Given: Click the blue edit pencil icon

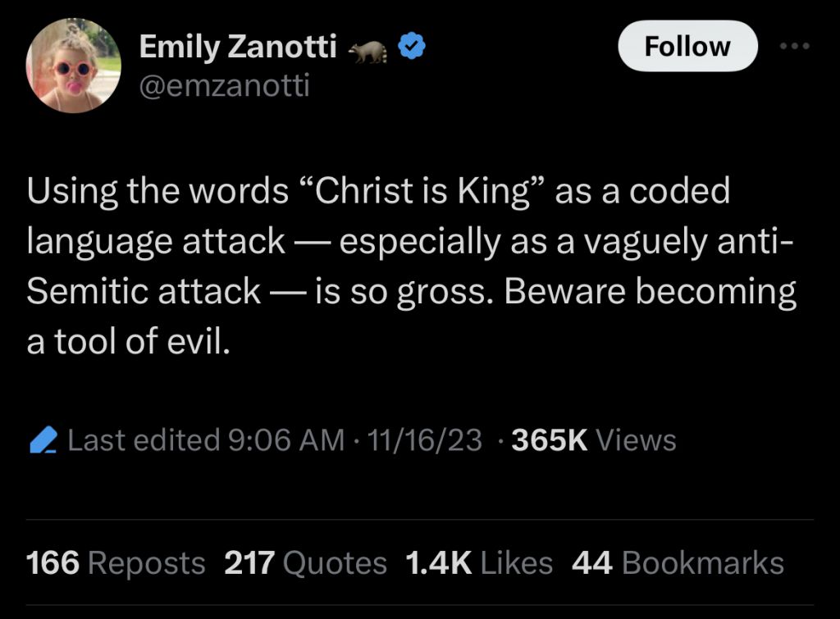Looking at the screenshot, I should [42, 442].
